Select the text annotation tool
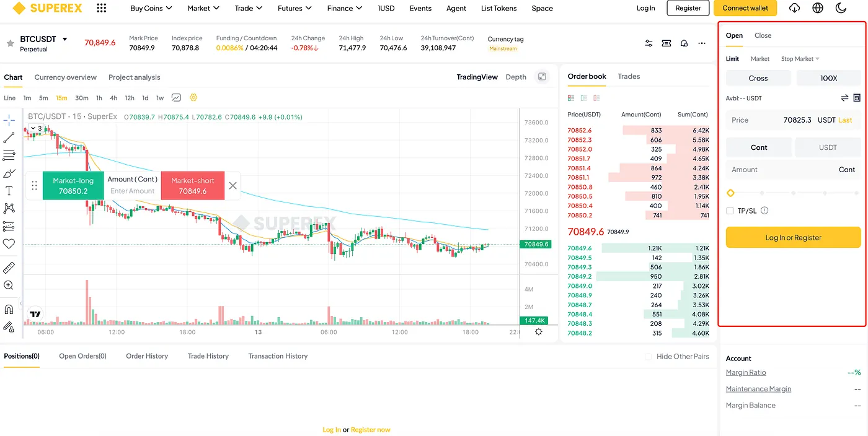The height and width of the screenshot is (436, 868). (9, 191)
